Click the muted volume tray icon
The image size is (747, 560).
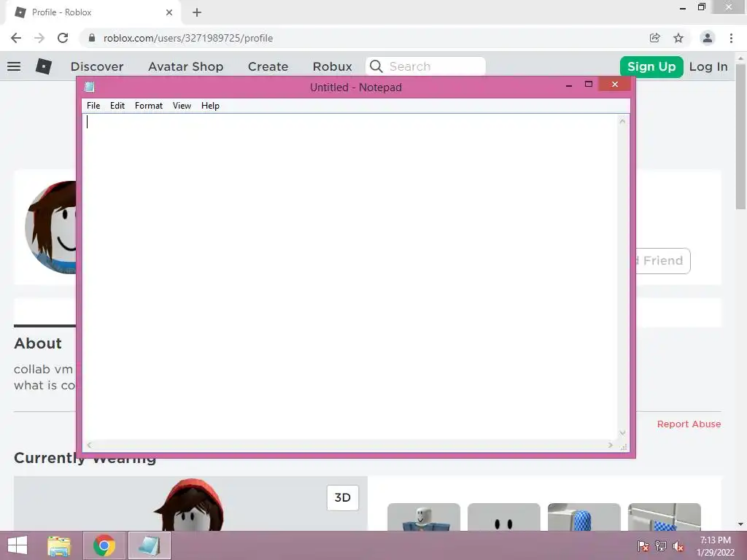[678, 546]
